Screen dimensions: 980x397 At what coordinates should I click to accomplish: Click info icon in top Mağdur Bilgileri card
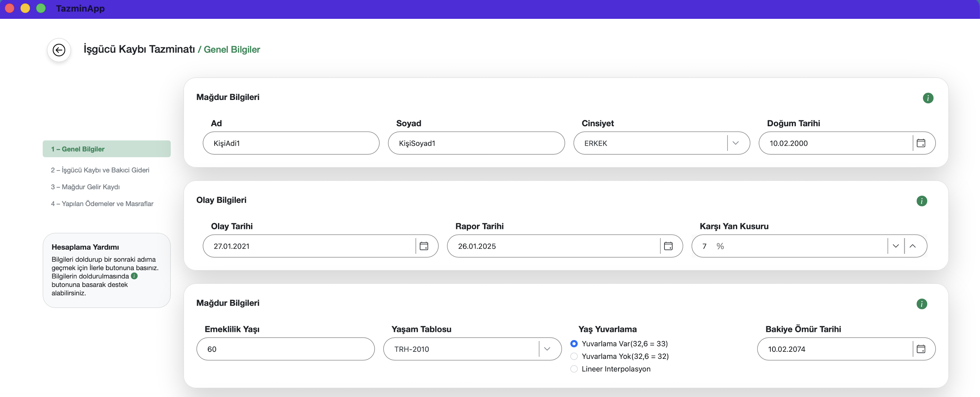928,98
